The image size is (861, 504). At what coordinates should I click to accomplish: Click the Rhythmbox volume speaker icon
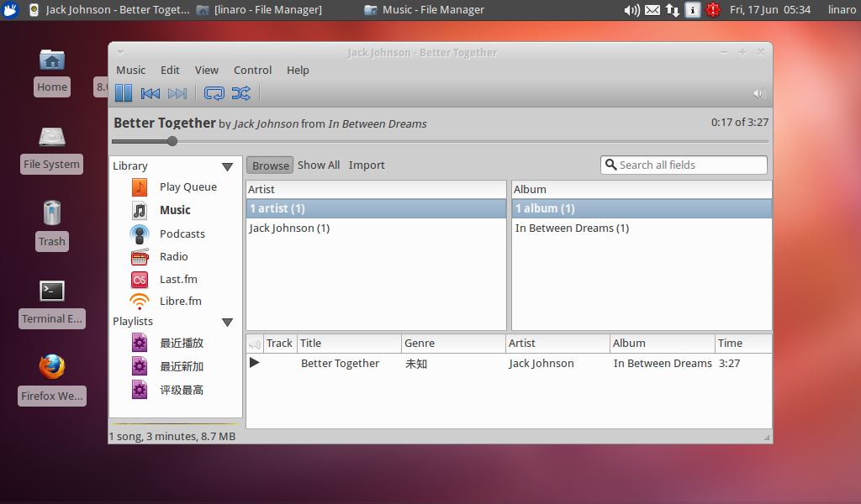coord(759,93)
